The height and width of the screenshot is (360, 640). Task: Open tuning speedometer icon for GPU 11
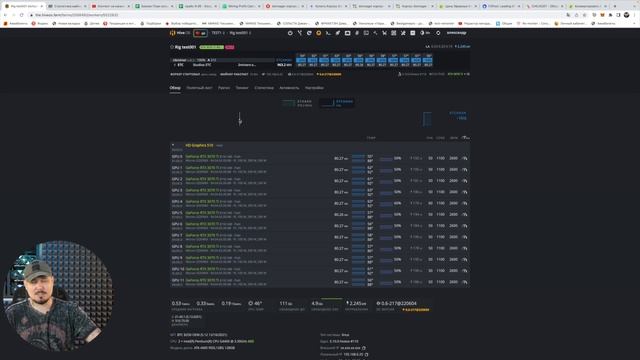click(464, 282)
